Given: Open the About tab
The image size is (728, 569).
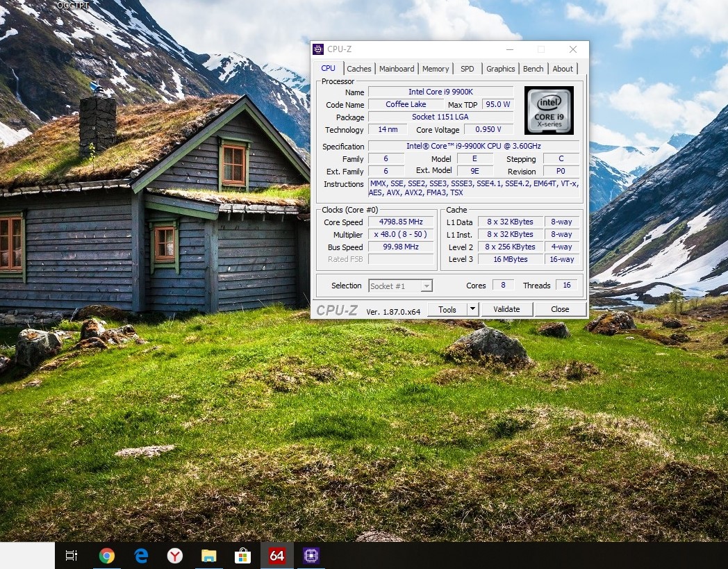Looking at the screenshot, I should coord(563,69).
